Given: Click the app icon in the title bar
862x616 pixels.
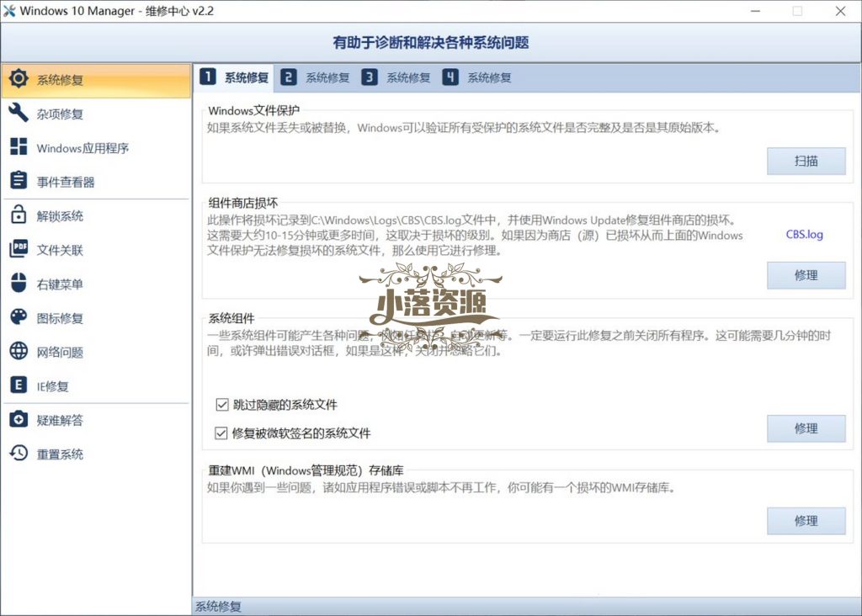Looking at the screenshot, I should tap(9, 11).
